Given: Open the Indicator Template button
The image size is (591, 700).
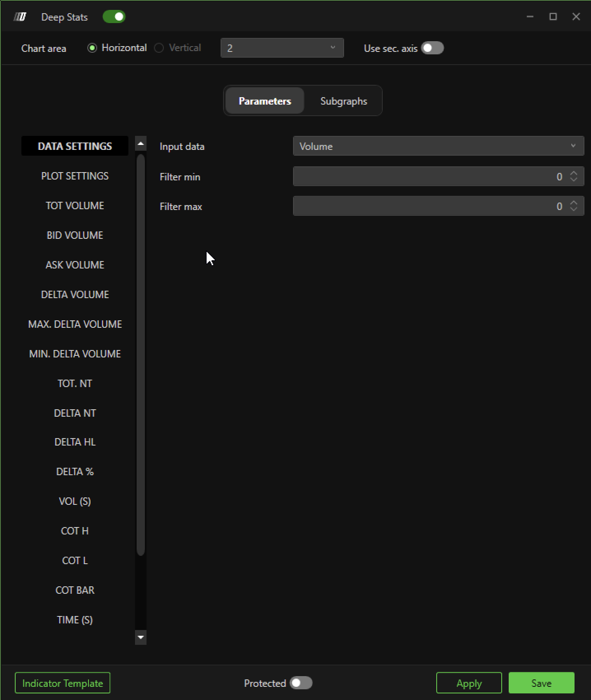Looking at the screenshot, I should [x=63, y=683].
